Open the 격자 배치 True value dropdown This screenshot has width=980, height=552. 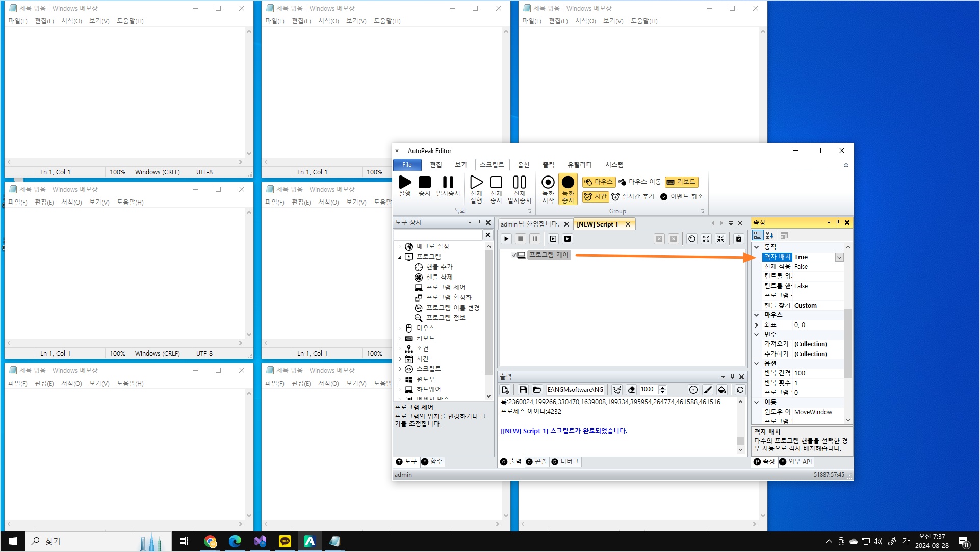click(x=839, y=257)
